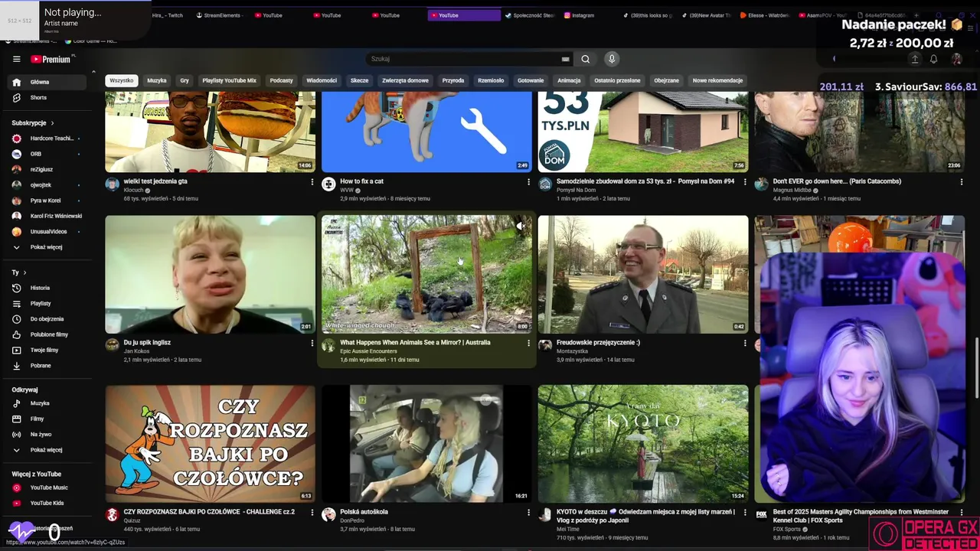Select the 'Gry' filter chip
The width and height of the screenshot is (980, 551).
coord(185,80)
